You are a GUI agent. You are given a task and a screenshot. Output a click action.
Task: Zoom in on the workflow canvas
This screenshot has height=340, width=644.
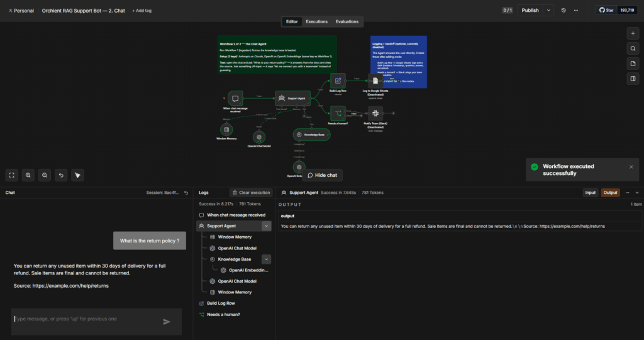[x=28, y=175]
